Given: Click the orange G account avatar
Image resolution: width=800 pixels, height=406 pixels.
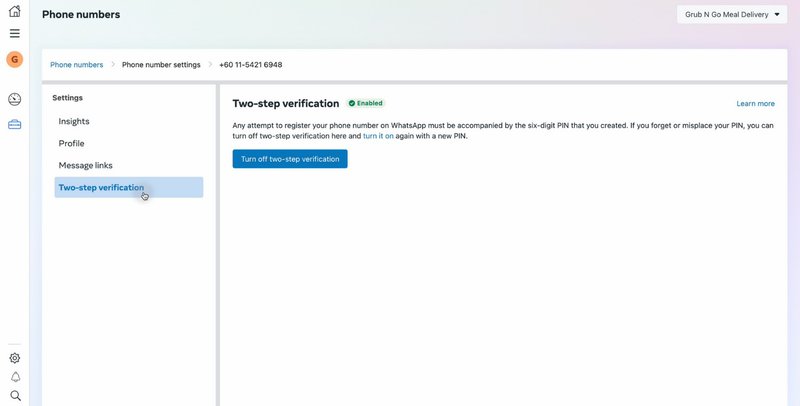Looking at the screenshot, I should coord(15,59).
